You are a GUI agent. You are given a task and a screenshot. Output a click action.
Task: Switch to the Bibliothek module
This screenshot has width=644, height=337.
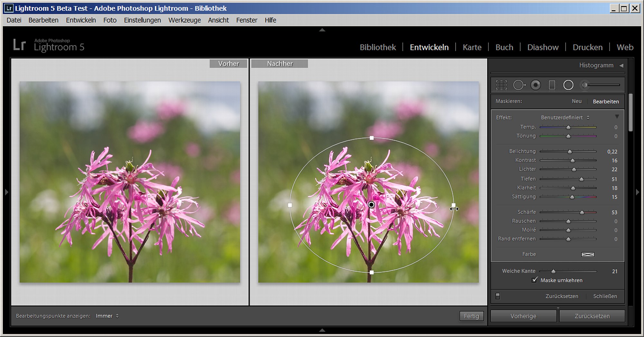(378, 47)
